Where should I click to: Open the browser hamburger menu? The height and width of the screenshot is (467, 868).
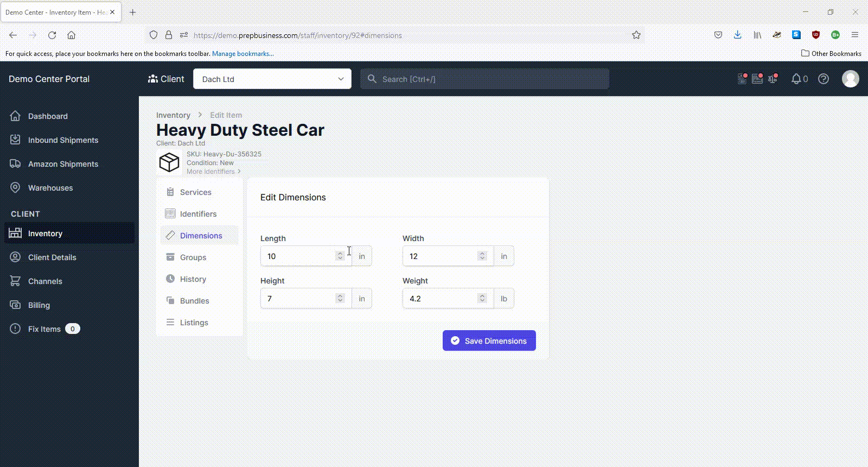tap(855, 35)
